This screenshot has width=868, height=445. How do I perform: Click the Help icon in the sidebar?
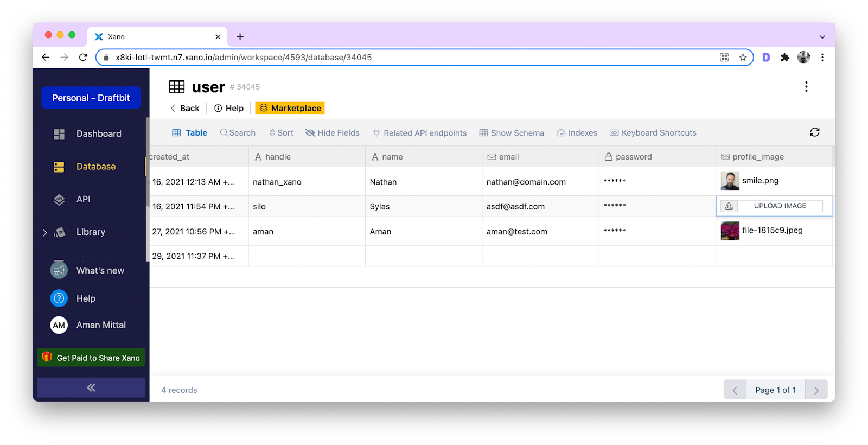pyautogui.click(x=59, y=298)
